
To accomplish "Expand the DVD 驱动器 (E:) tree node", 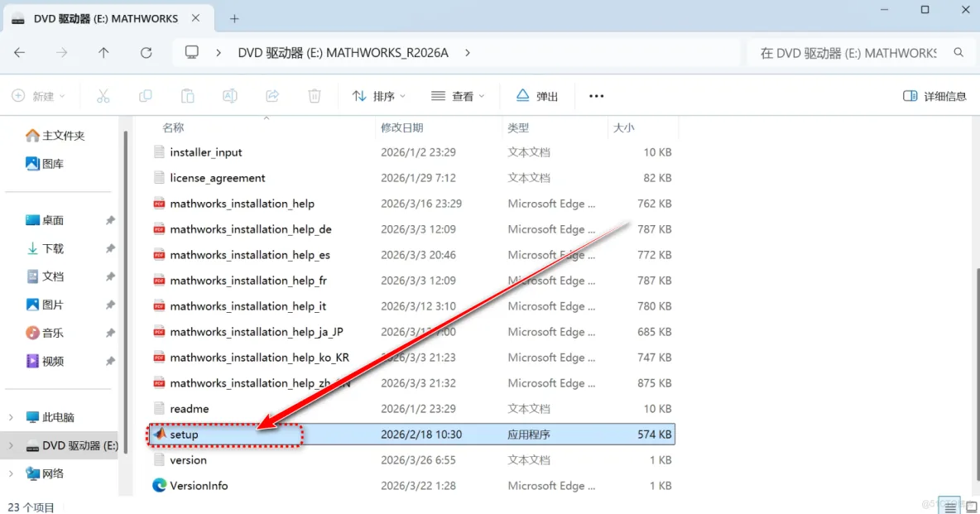I will coord(11,445).
